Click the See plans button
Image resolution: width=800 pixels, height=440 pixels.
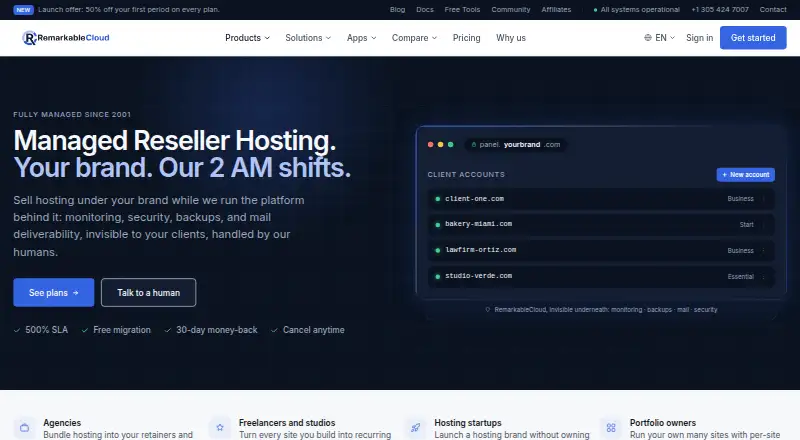point(54,292)
